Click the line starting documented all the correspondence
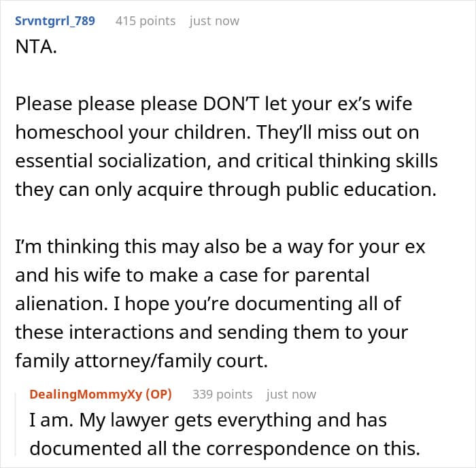The image size is (476, 468). coord(224,449)
